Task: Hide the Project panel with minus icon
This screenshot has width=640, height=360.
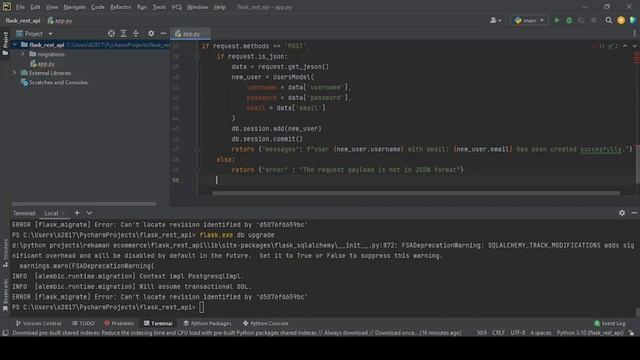Action: point(163,33)
